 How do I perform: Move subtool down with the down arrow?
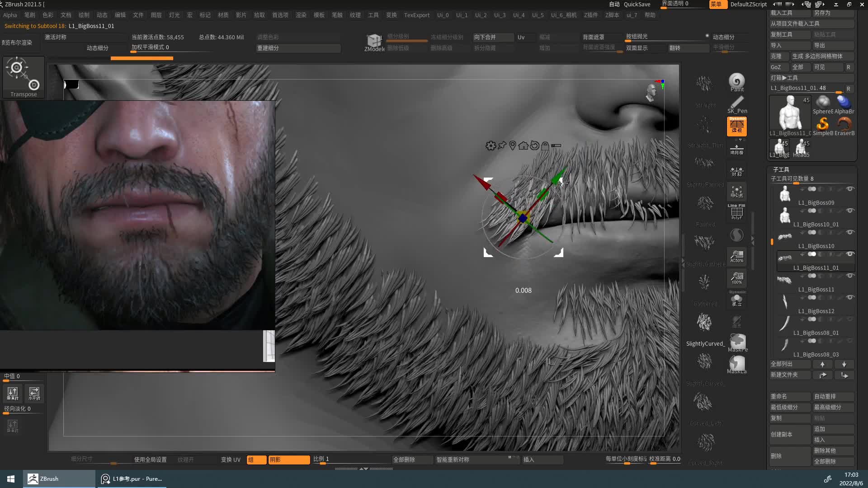point(844,364)
